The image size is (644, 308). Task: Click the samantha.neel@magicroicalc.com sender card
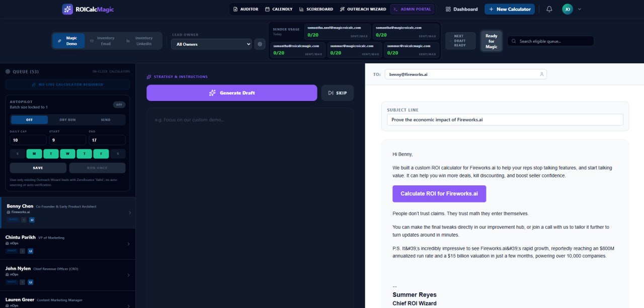[338, 32]
